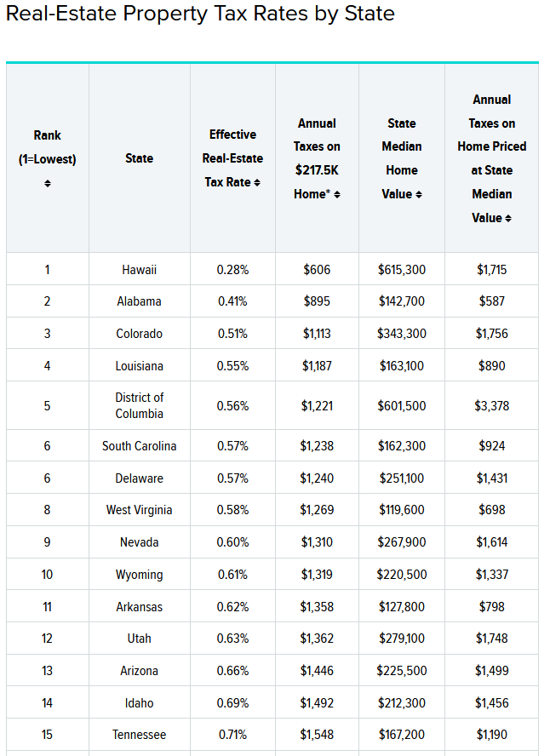
Task: Click the page title heading
Action: [x=200, y=14]
